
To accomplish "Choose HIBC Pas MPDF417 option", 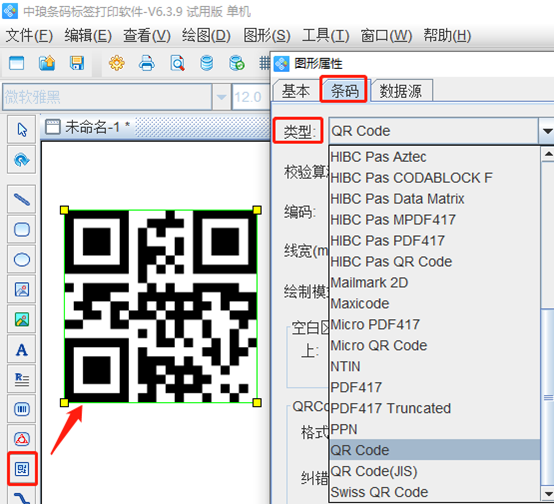I will pos(435,220).
